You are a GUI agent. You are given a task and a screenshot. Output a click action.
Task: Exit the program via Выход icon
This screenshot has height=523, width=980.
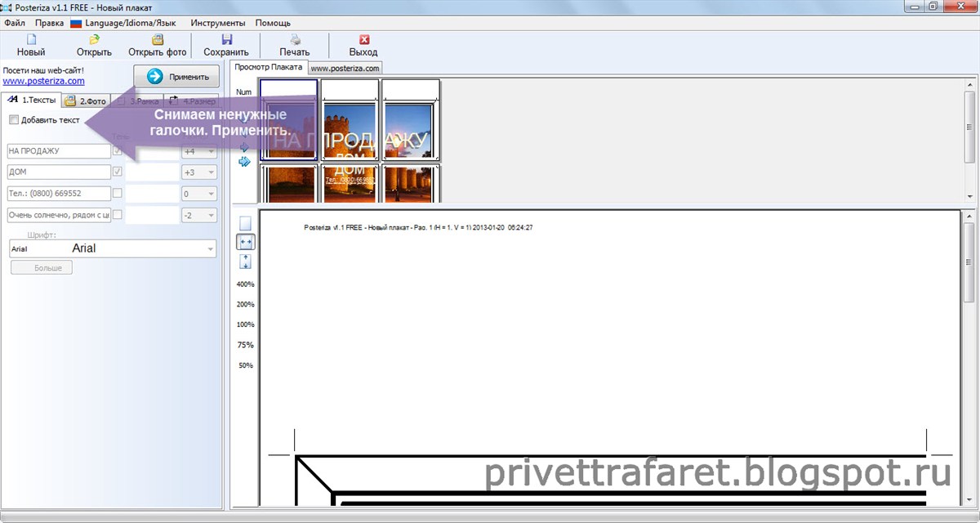pos(363,45)
